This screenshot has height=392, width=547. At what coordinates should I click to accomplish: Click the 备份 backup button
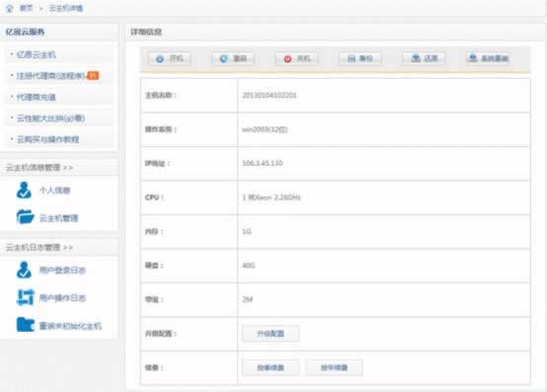[x=360, y=58]
